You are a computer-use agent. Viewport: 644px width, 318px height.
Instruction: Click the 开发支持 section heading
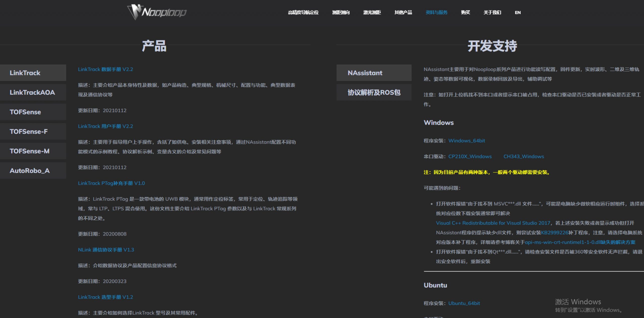tap(492, 46)
